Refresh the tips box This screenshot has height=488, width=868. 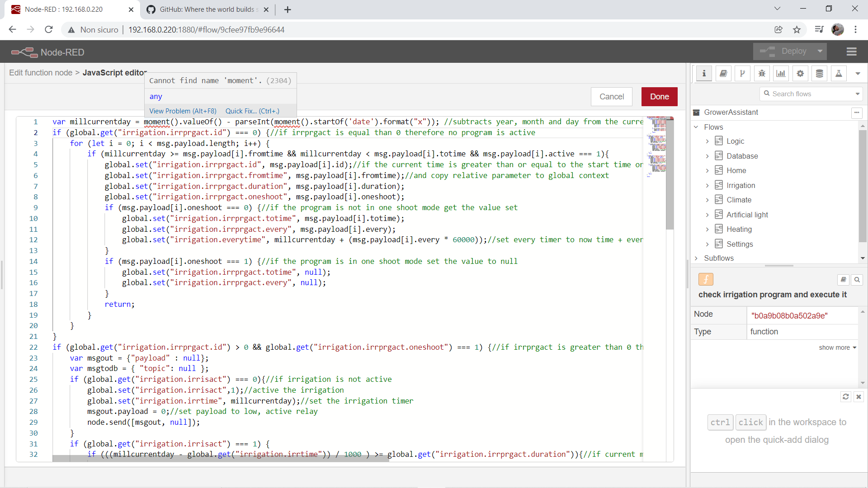tap(845, 397)
